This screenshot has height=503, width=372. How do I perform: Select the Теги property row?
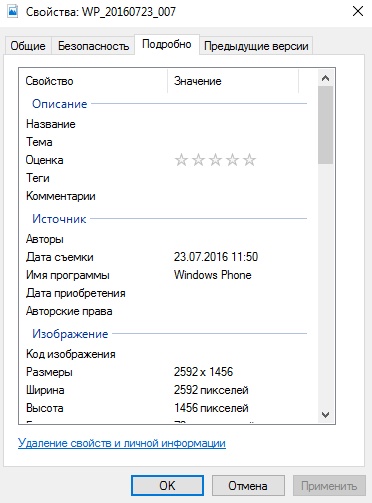166,178
